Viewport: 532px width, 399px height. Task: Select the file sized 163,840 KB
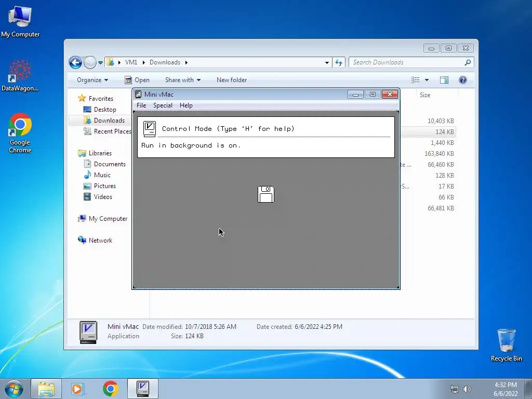(x=439, y=154)
